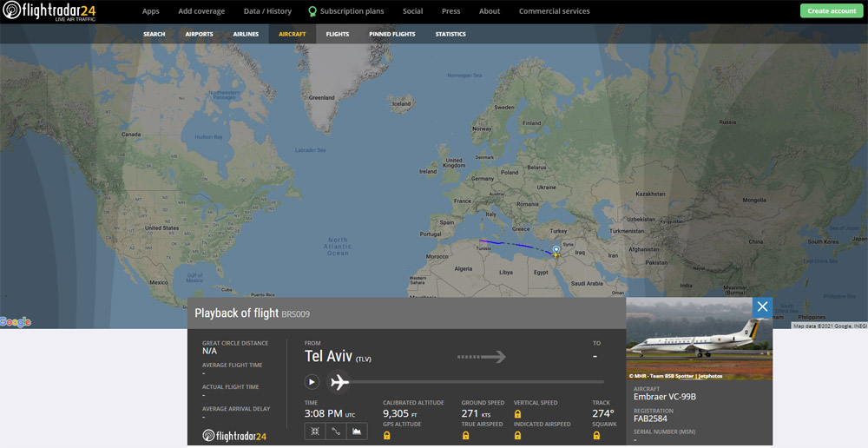Click the playback progress track
868x448 pixels.
pos(476,382)
